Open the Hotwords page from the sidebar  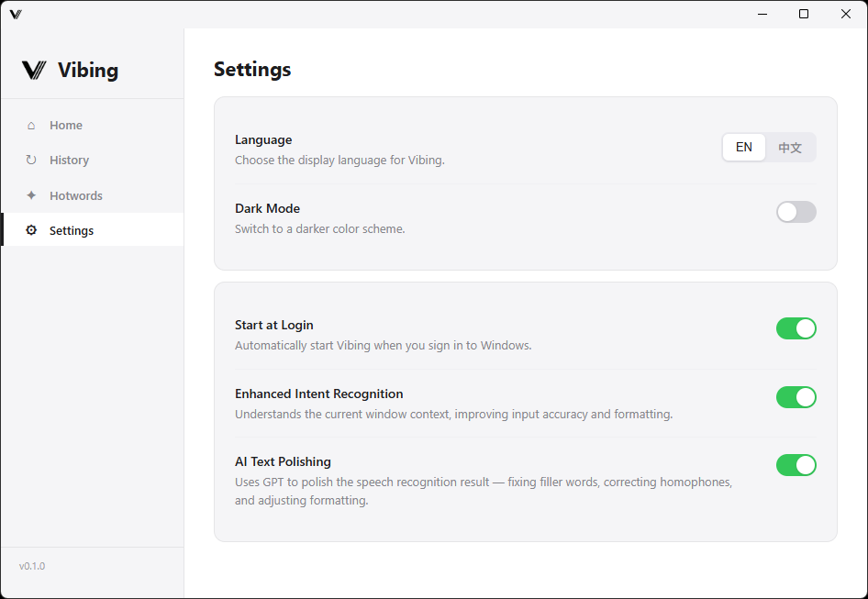(75, 195)
